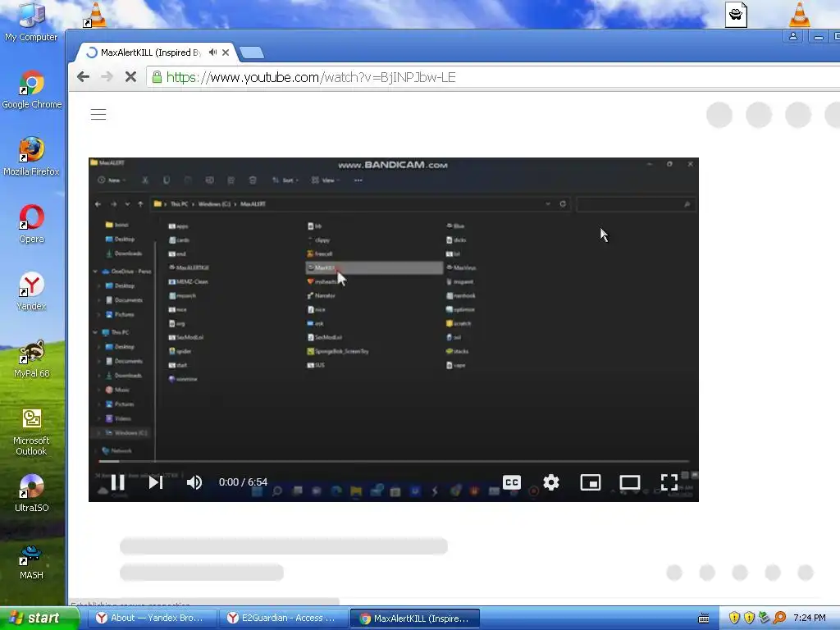The height and width of the screenshot is (630, 840).
Task: Click the YouTube URL address bar
Action: click(x=493, y=77)
